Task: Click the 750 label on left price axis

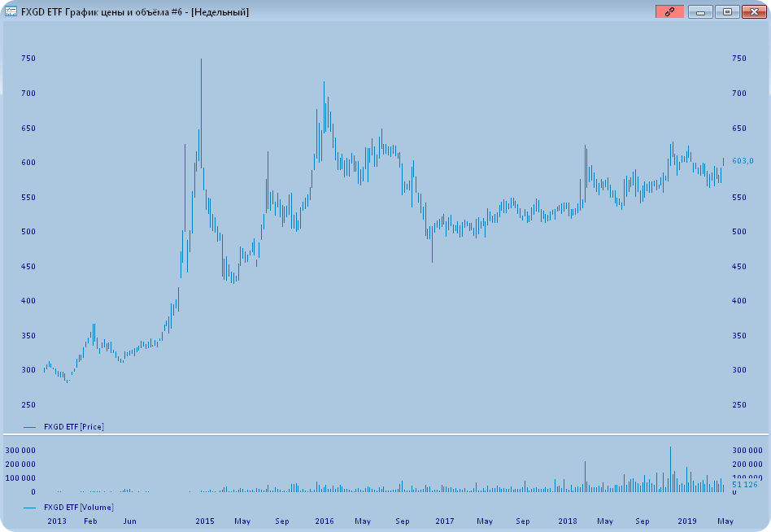Action: coord(28,58)
